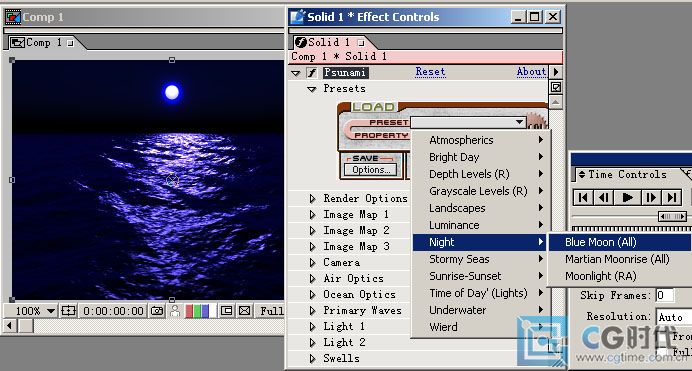Open the Resolution Auto dropdown
Viewport: 692px width, 371px height.
674,317
